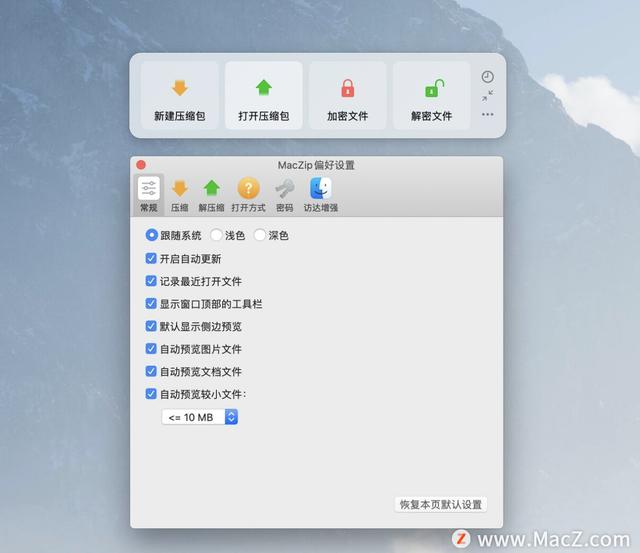Open the 访达增强 Finder tab

(x=320, y=194)
